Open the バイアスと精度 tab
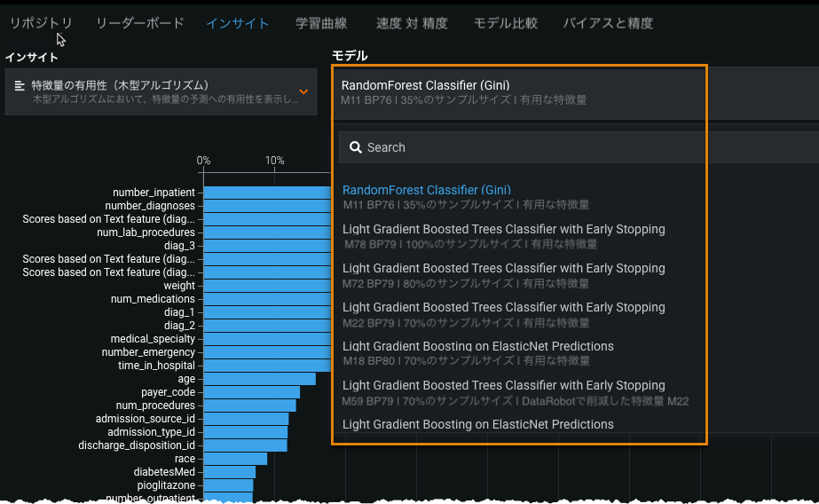The height and width of the screenshot is (504, 819). pos(608,23)
